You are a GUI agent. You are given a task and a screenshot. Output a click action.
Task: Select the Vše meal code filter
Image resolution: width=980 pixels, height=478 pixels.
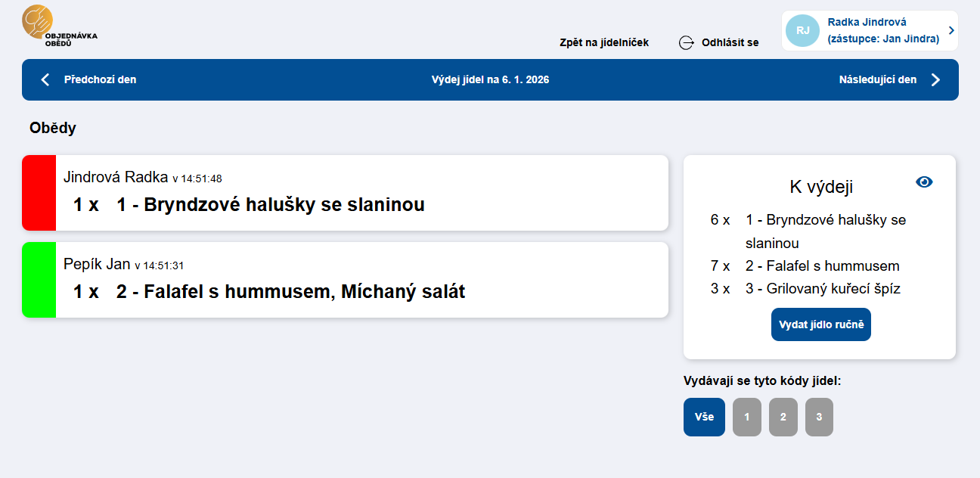pos(704,417)
